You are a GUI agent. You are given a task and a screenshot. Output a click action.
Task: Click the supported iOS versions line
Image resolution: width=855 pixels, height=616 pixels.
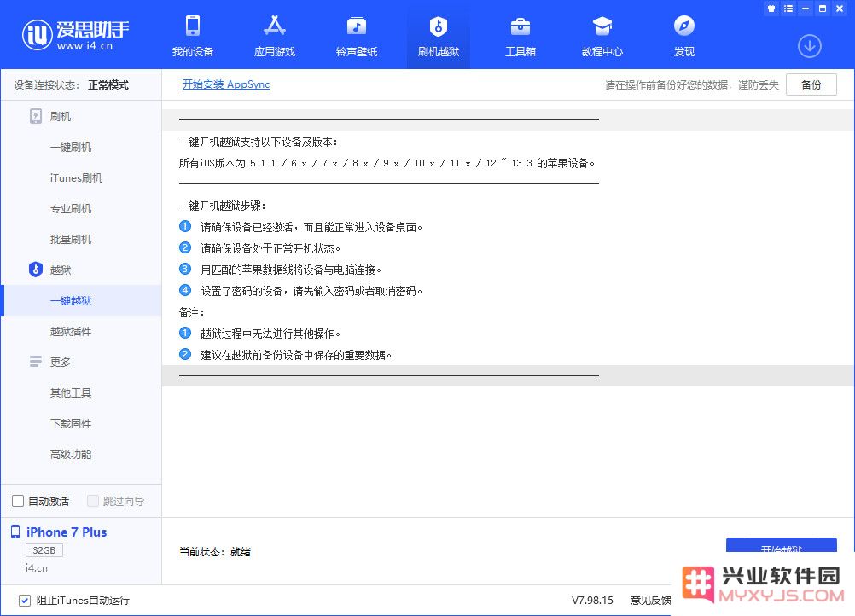(387, 163)
